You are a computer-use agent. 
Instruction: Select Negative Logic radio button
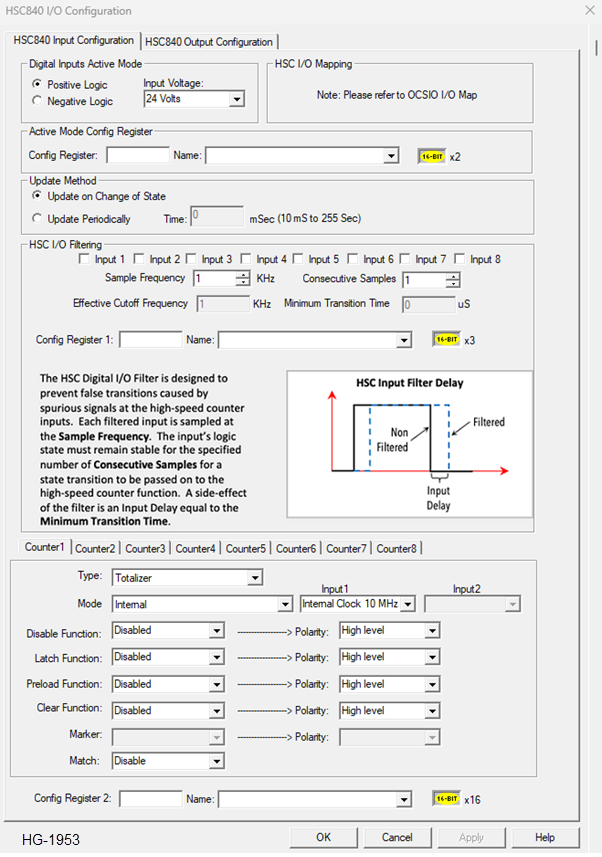pyautogui.click(x=37, y=101)
